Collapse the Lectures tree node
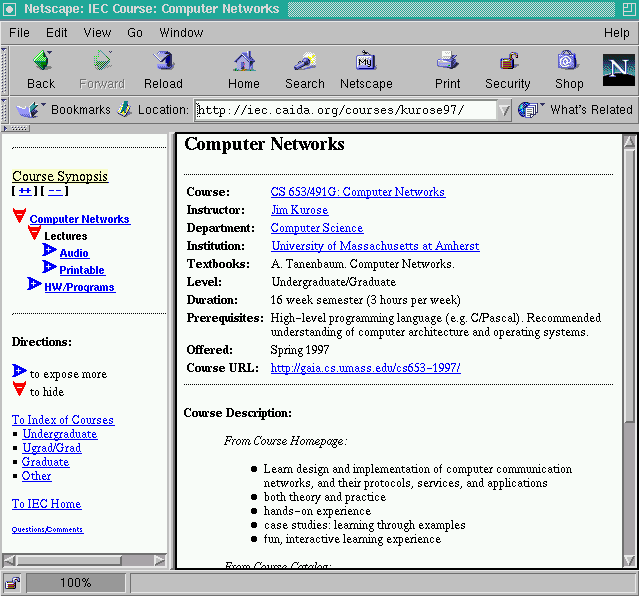This screenshot has width=639, height=596. click(35, 233)
